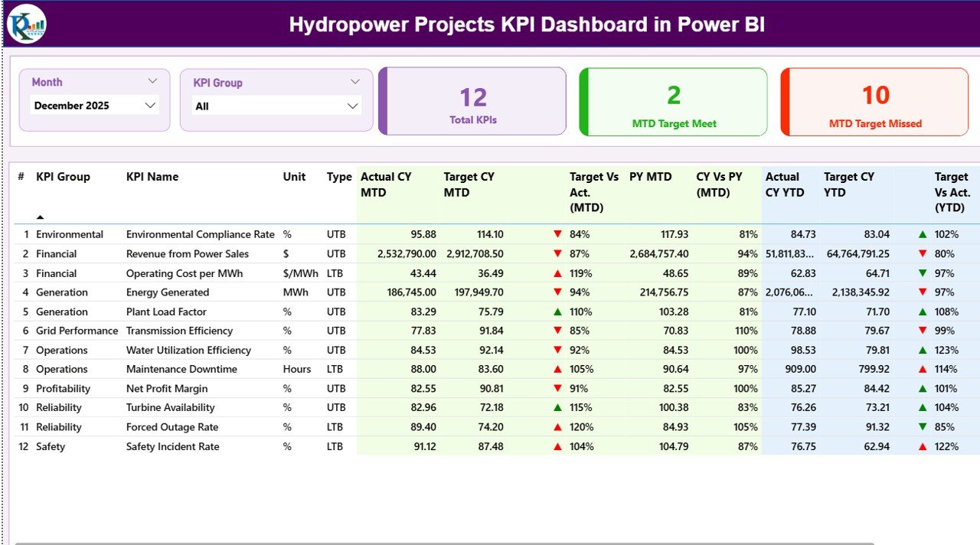Select the Total KPIs card showing 12
Viewport: 980px width, 545px height.
472,100
